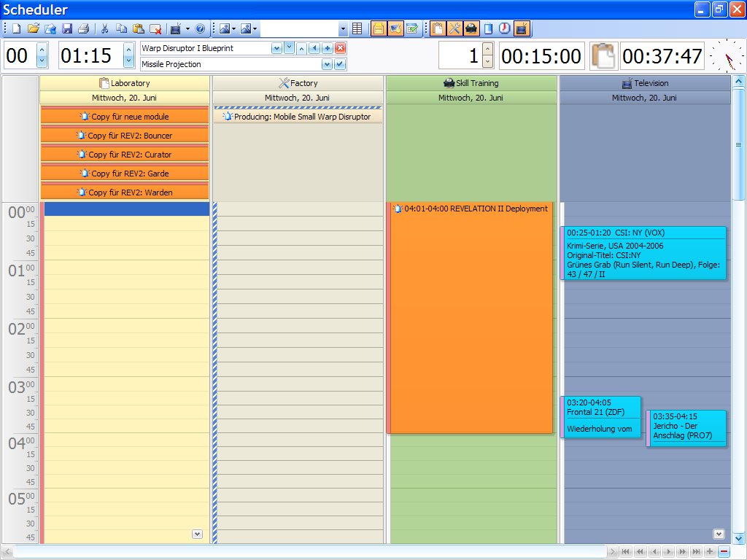The width and height of the screenshot is (747, 560).
Task: Increase the 00 spinner value
Action: tap(42, 49)
